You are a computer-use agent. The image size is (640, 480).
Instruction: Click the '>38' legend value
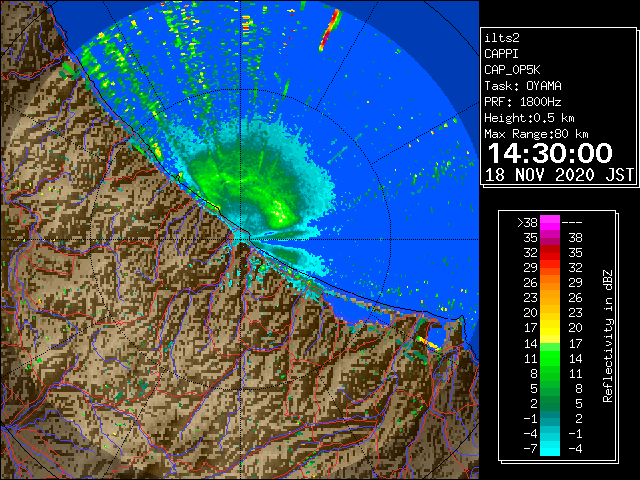pyautogui.click(x=527, y=223)
